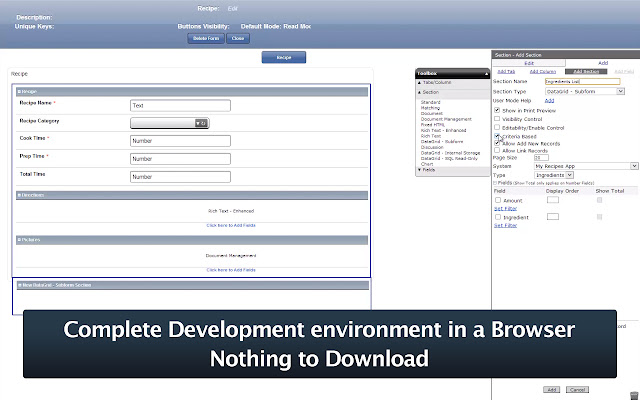This screenshot has height=400, width=640.
Task: Enable the Visibility Control checkbox
Action: [497, 119]
